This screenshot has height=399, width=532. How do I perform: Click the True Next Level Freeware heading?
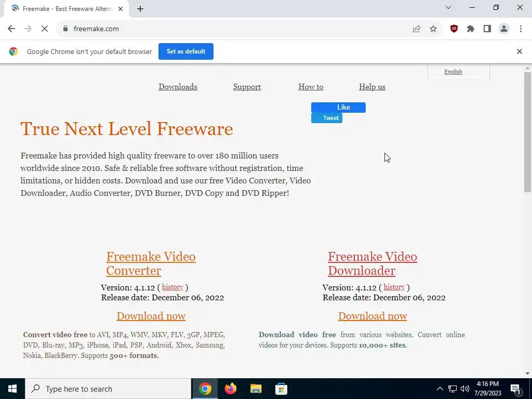point(127,129)
